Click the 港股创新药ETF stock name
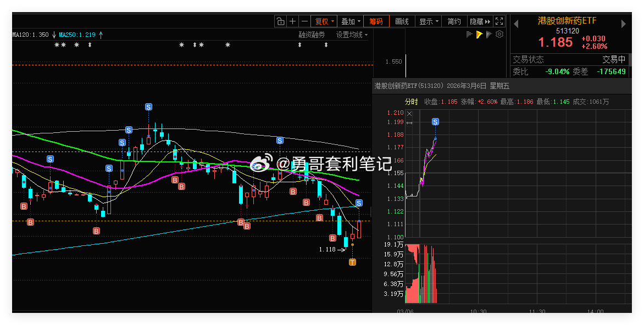 (x=567, y=20)
